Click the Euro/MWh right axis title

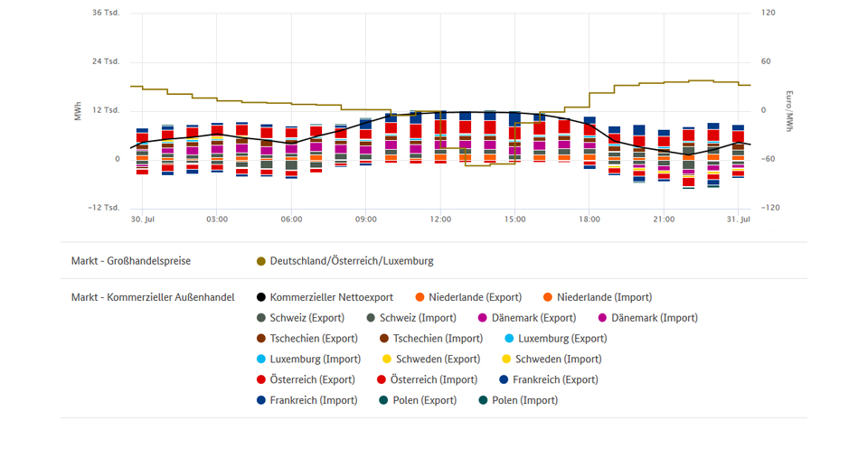(x=788, y=111)
